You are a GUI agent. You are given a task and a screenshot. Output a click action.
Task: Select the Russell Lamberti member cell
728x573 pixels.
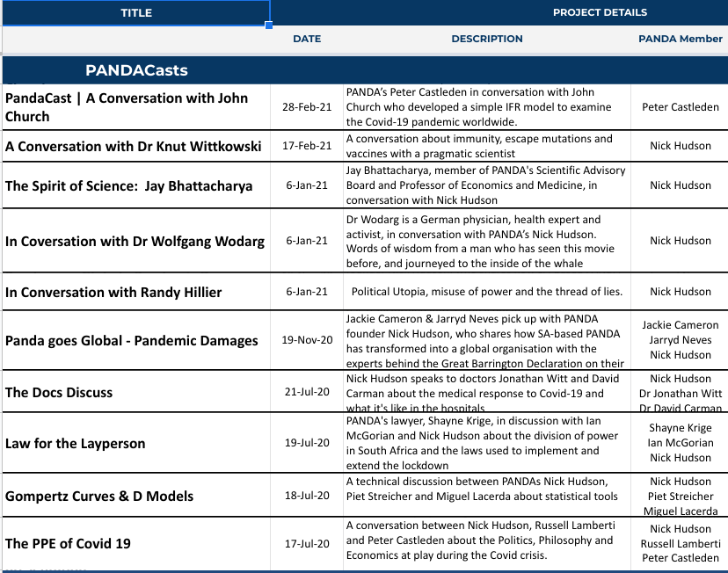click(681, 543)
